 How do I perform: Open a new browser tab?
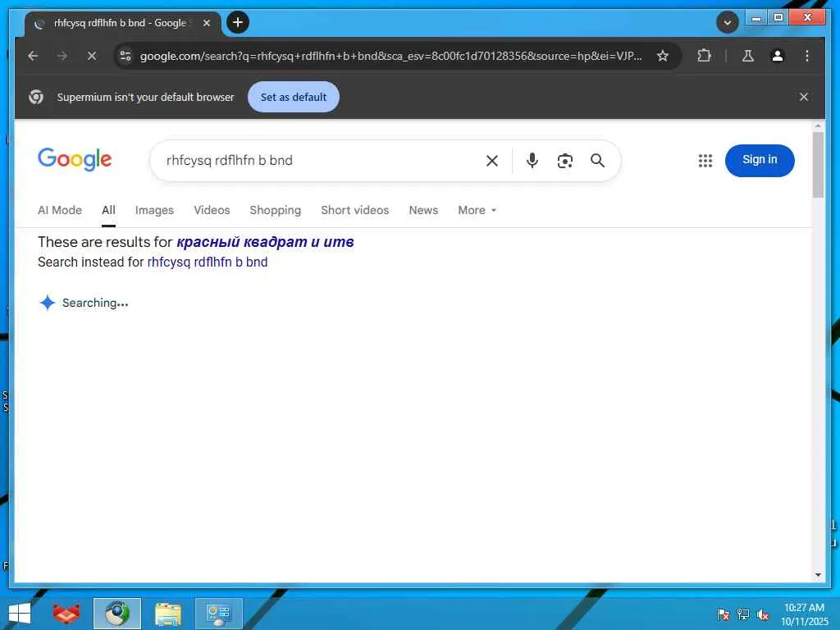pos(238,22)
